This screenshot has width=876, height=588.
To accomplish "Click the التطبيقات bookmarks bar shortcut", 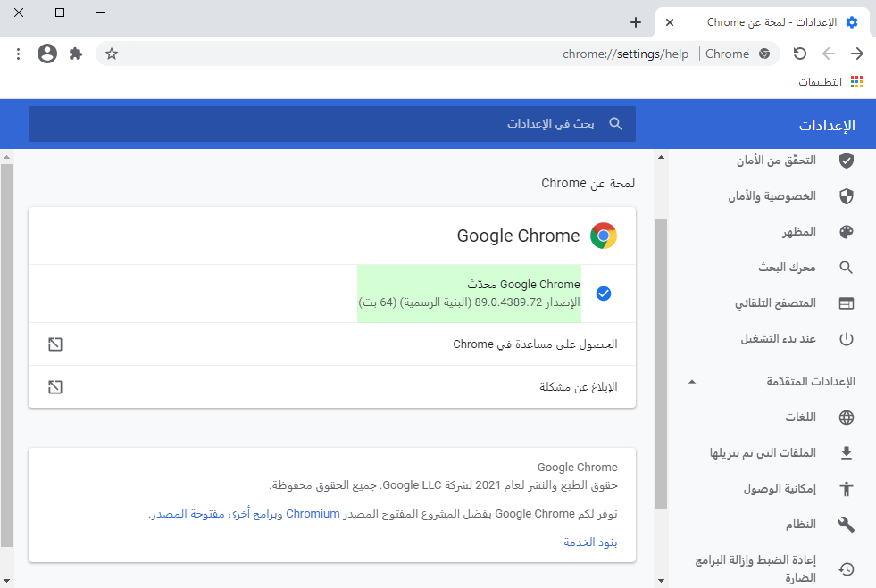I will click(x=830, y=82).
